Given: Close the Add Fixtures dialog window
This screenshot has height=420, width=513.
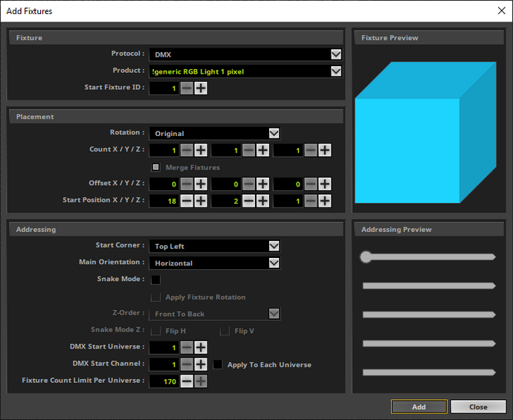Looking at the screenshot, I should tap(502, 11).
